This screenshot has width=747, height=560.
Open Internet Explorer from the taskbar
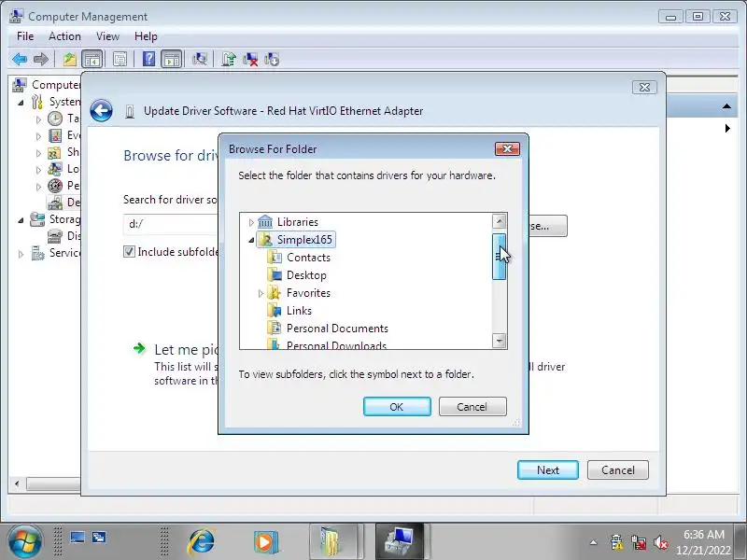point(202,541)
